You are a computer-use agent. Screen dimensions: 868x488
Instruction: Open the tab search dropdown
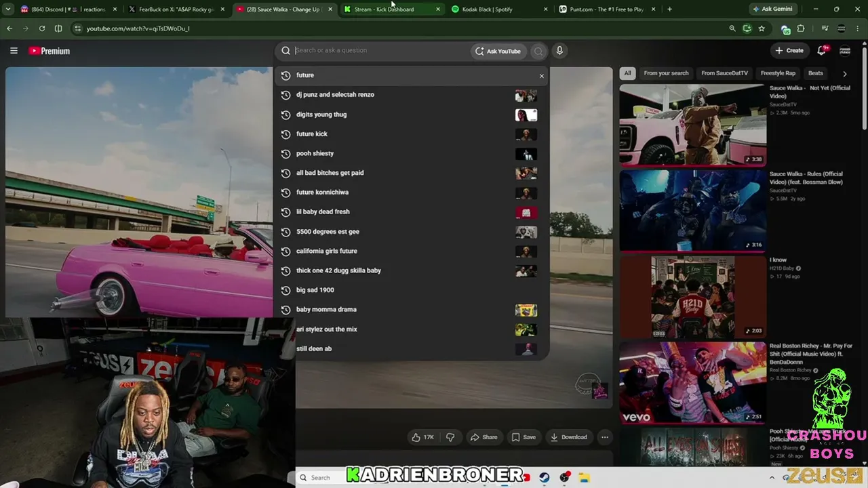9,9
